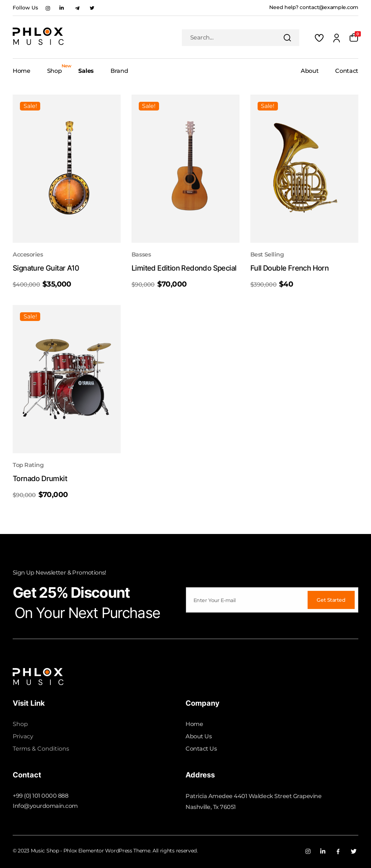Click the Enter Your E-mail field
The image size is (371, 868).
246,600
